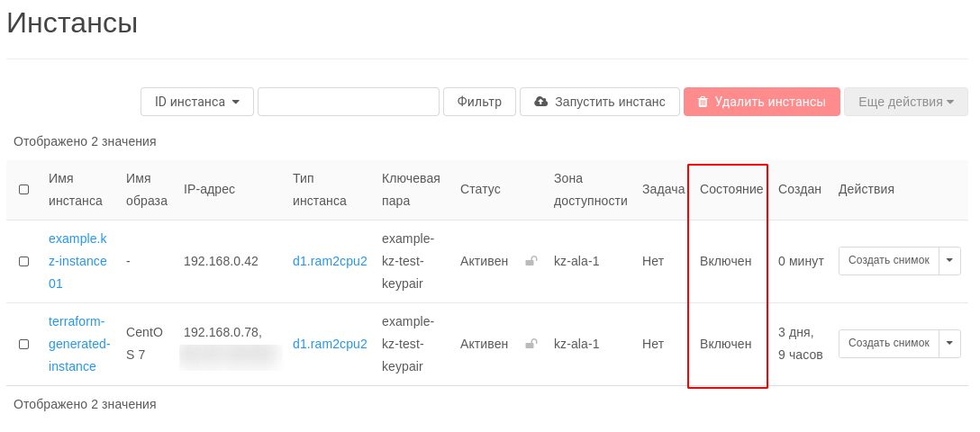Click Нет task cell in terraform-generated-instance row
Screen dimensions: 980x432
pos(652,344)
